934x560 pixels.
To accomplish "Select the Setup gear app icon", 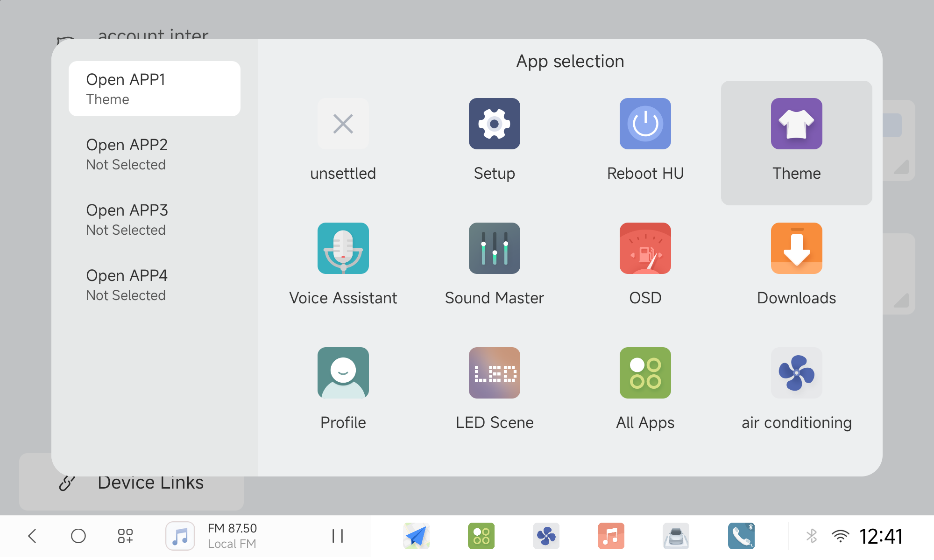I will click(494, 124).
